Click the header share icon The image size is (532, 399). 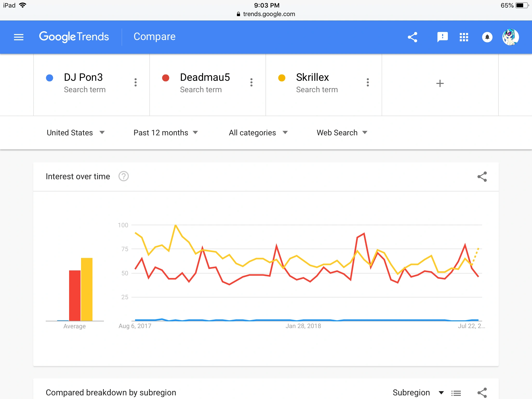pyautogui.click(x=413, y=37)
